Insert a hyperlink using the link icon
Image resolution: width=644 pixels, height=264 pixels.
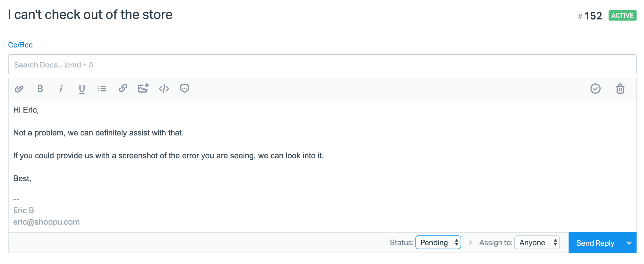(x=123, y=88)
